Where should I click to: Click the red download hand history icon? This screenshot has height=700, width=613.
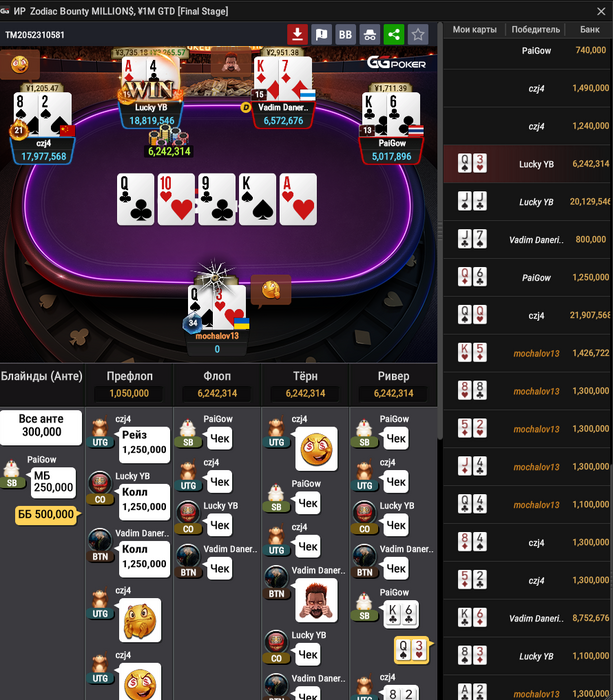(297, 34)
